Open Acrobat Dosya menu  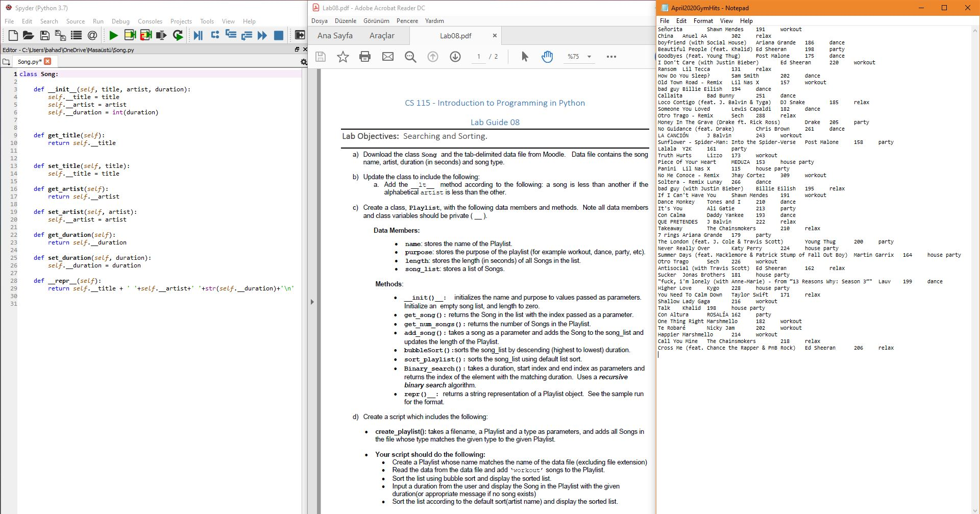[x=320, y=21]
